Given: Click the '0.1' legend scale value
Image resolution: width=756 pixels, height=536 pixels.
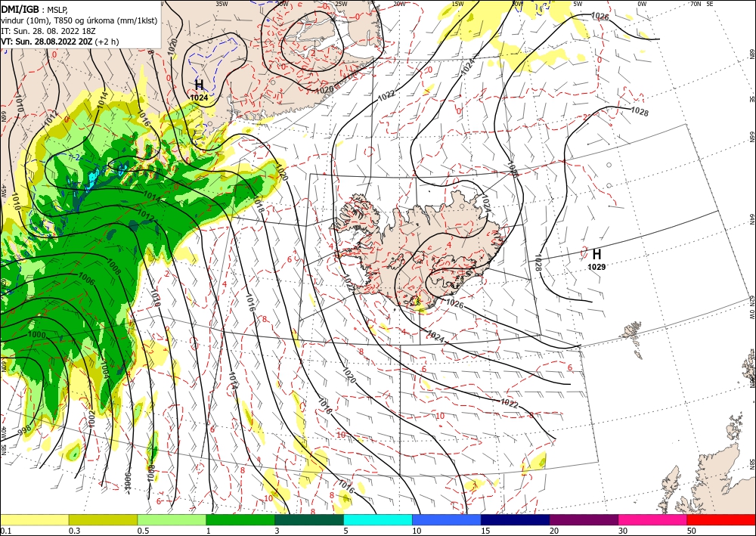Looking at the screenshot, I should tap(5, 531).
